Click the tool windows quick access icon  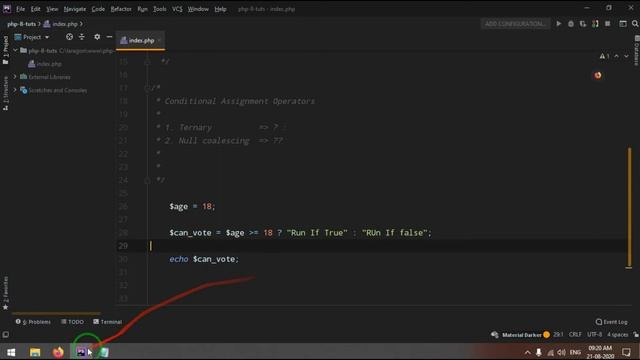[5, 335]
